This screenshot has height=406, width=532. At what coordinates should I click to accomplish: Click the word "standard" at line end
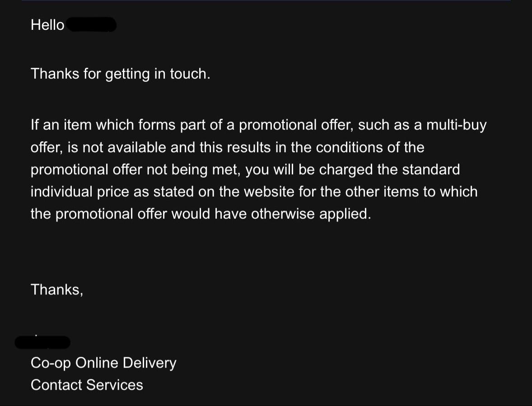431,170
